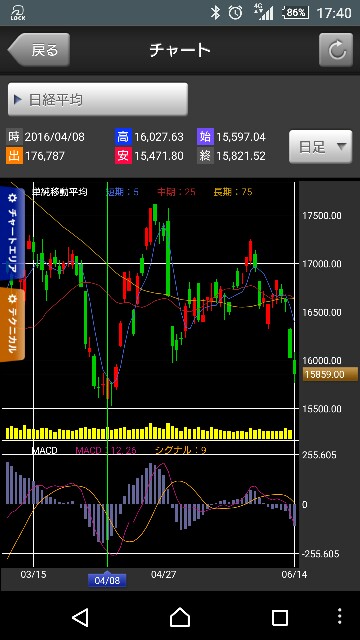Open the チャートエリア side tab
The image size is (360, 640).
[x=12, y=234]
